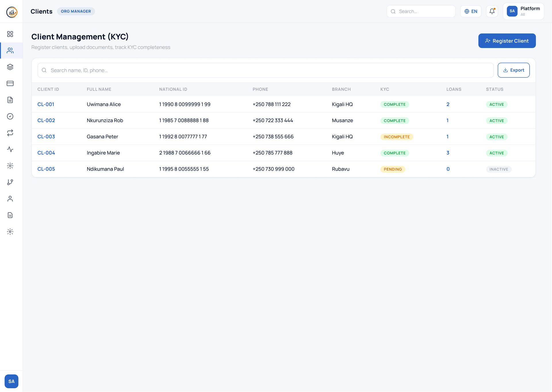Open the dashboard grid icon in sidebar
The width and height of the screenshot is (552, 392).
[x=10, y=34]
